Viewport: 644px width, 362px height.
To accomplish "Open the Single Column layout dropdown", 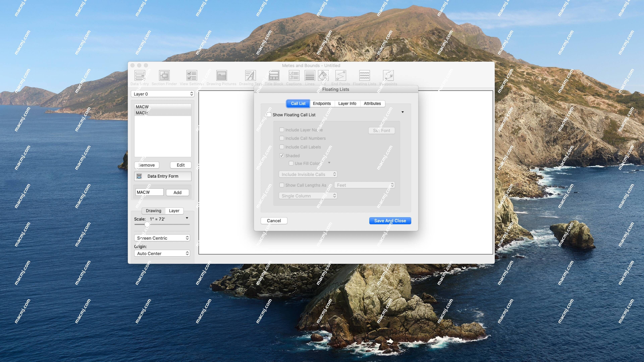I will [307, 195].
